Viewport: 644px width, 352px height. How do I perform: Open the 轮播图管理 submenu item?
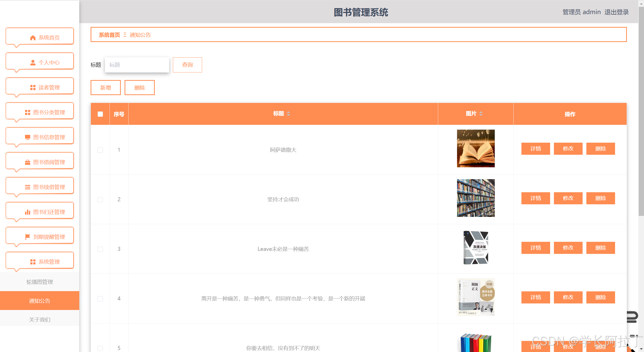click(x=40, y=282)
